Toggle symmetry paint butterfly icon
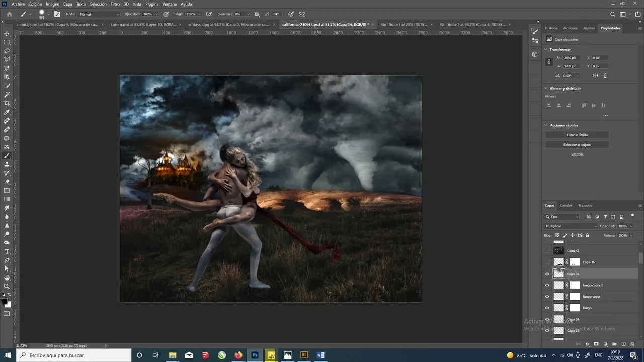The image size is (644, 362). (302, 14)
